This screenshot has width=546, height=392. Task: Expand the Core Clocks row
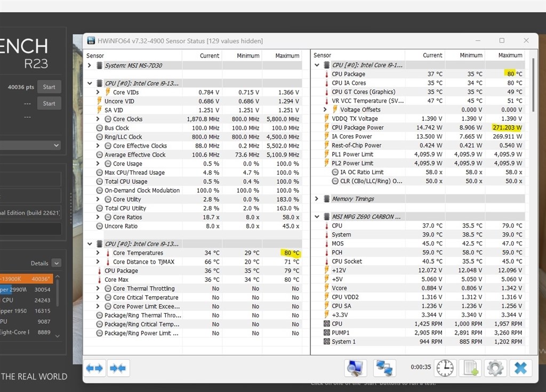click(98, 119)
